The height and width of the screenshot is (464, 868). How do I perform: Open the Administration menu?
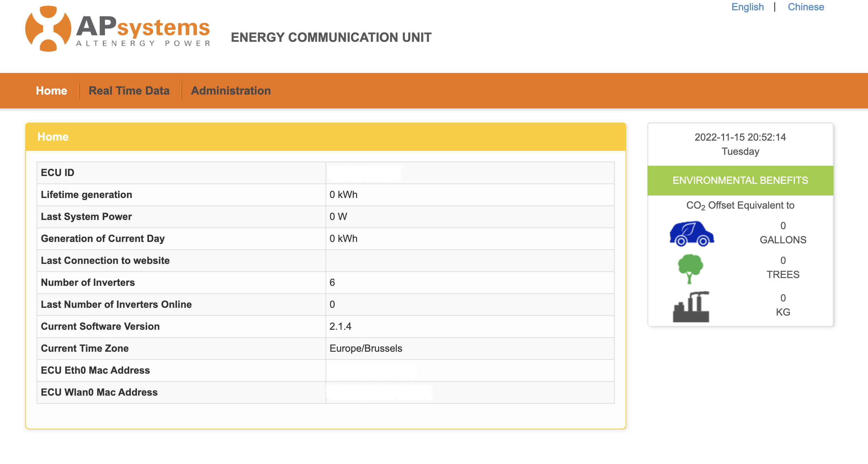pyautogui.click(x=230, y=91)
